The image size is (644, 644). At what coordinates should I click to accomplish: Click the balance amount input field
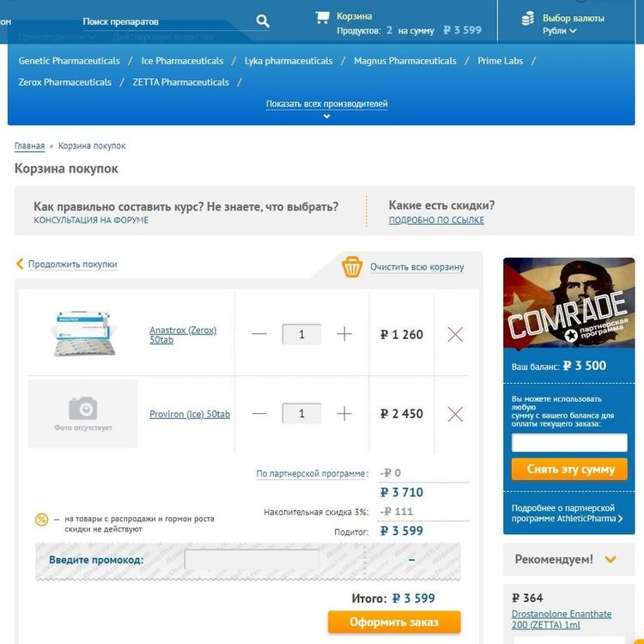[x=569, y=443]
